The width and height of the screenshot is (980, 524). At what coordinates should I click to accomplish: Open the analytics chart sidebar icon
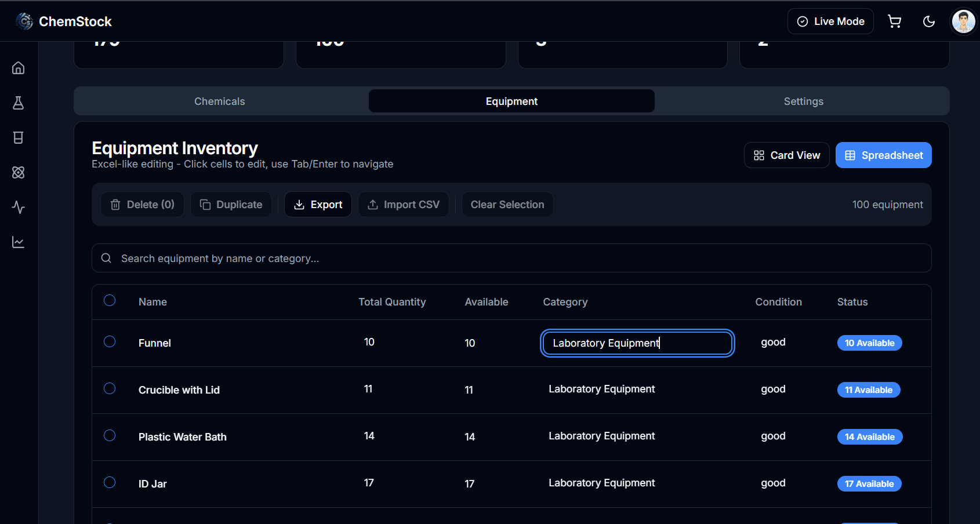[19, 242]
